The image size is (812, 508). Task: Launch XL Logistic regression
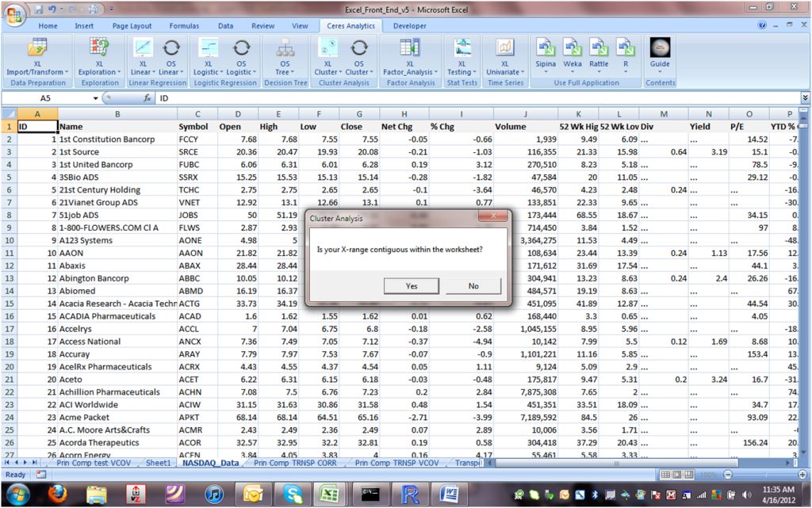209,57
